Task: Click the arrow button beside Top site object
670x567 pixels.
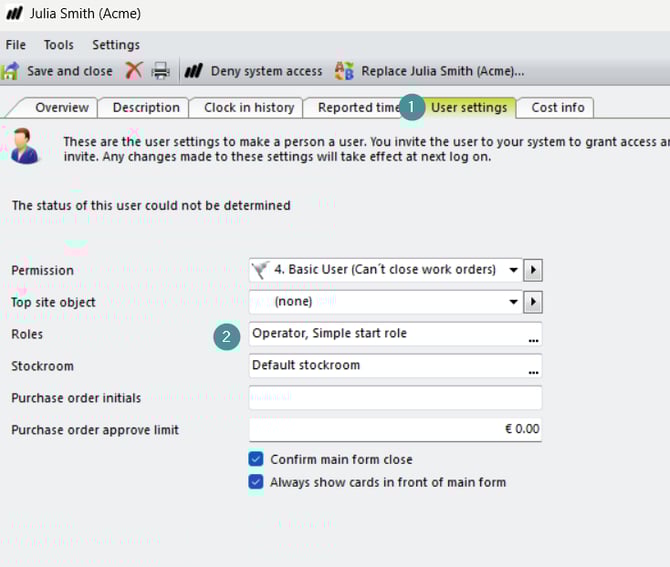Action: pos(533,302)
